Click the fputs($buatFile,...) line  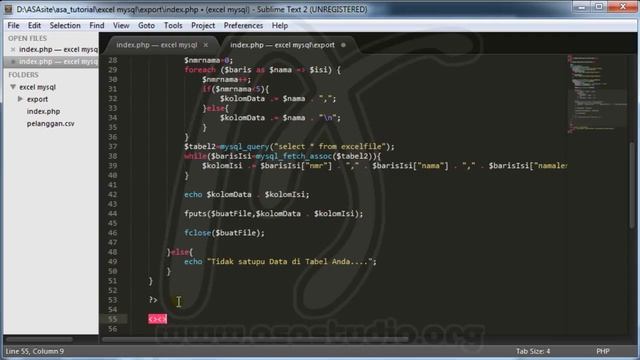273,213
